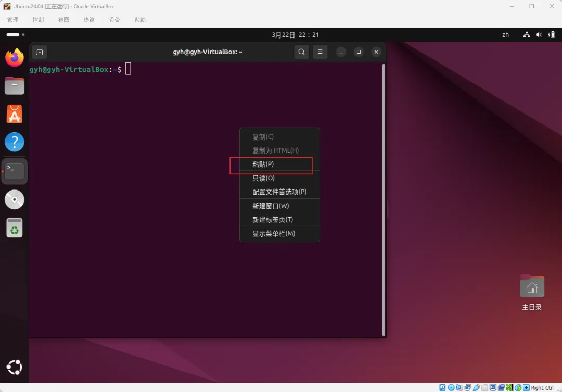Open the zh input source indicator
The image size is (562, 392).
[505, 35]
